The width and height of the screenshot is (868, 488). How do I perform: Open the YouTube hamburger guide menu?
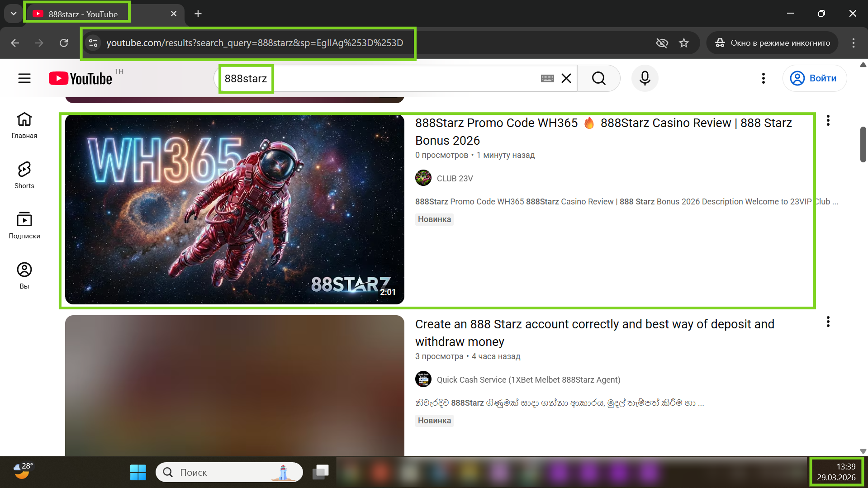tap(24, 78)
